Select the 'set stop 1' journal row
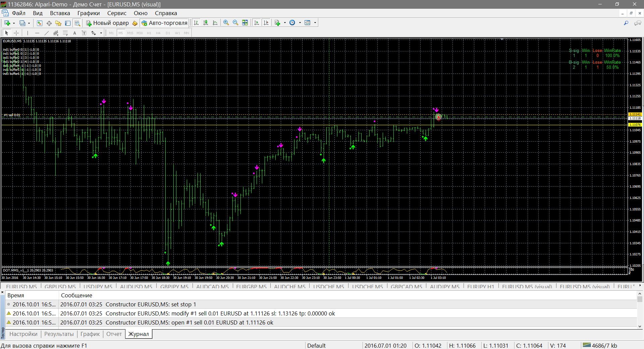Screen dimensions: 644x349 (x=321, y=304)
